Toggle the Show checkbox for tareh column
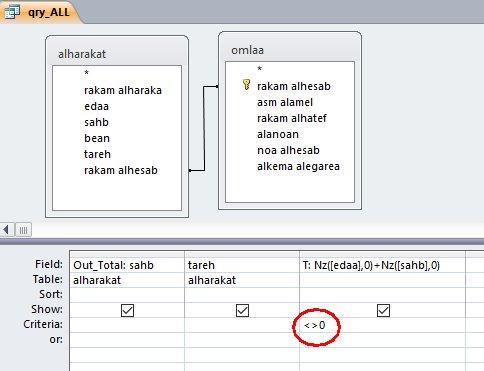This screenshot has width=484, height=371. [242, 310]
